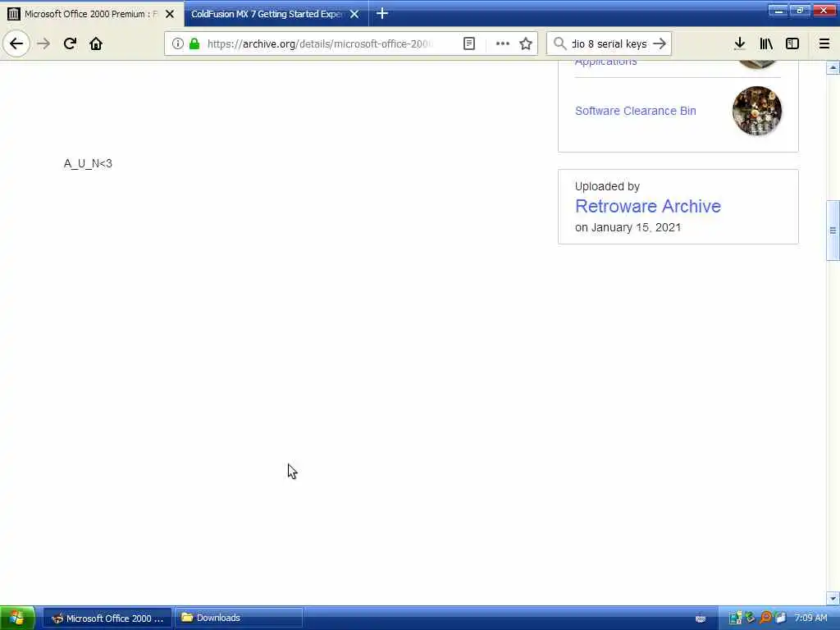Click the orange magnifier tray icon
Screen dimensions: 840x630
(x=765, y=619)
